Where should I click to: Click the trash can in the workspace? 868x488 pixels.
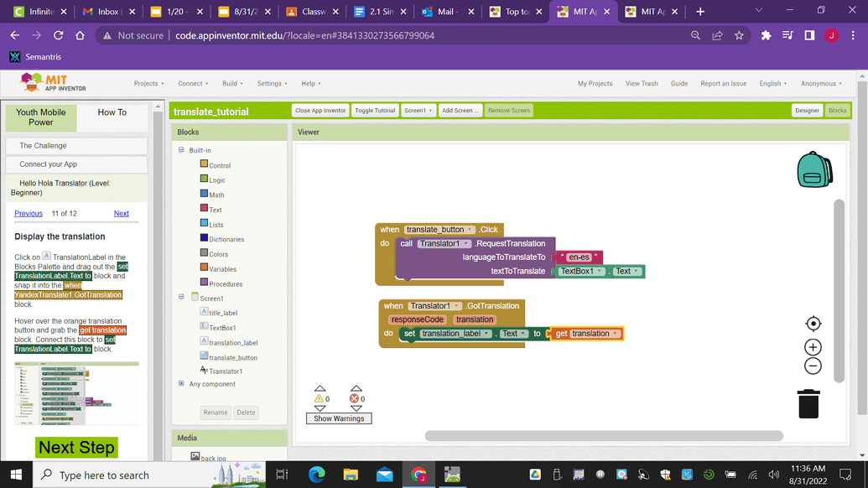808,403
